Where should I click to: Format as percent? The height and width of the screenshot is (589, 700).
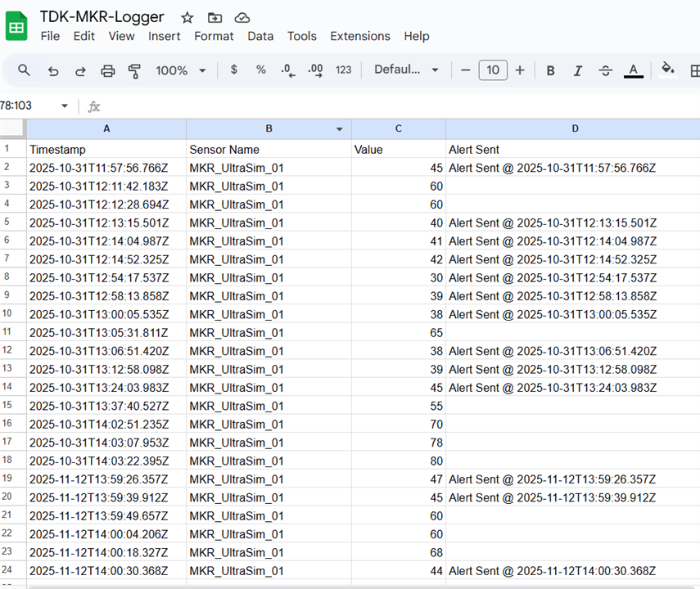(x=261, y=70)
